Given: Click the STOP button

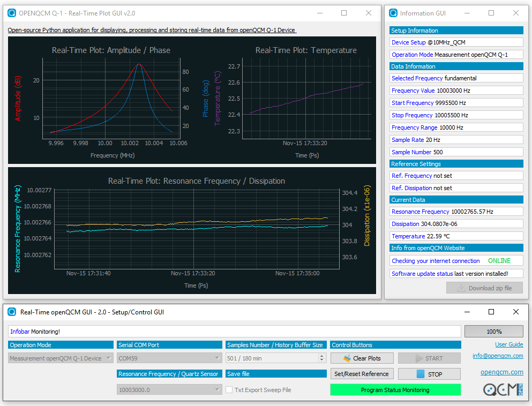Looking at the screenshot, I should click(429, 374).
